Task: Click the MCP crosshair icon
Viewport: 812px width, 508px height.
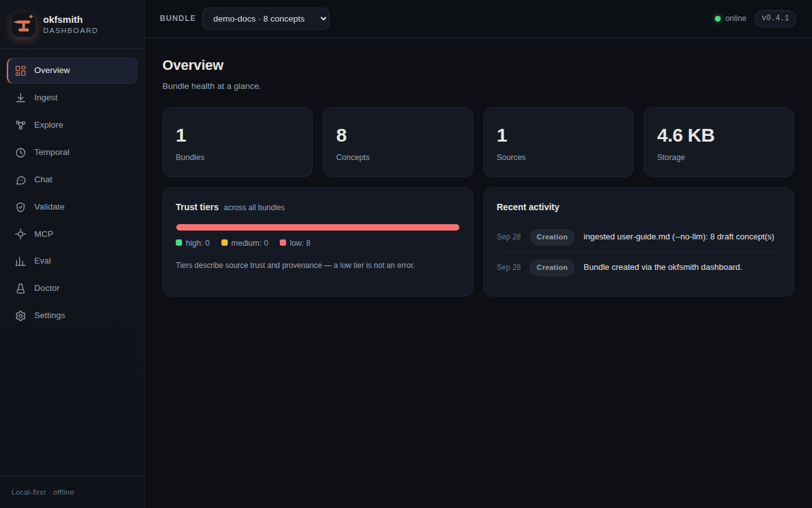Action: (20, 234)
